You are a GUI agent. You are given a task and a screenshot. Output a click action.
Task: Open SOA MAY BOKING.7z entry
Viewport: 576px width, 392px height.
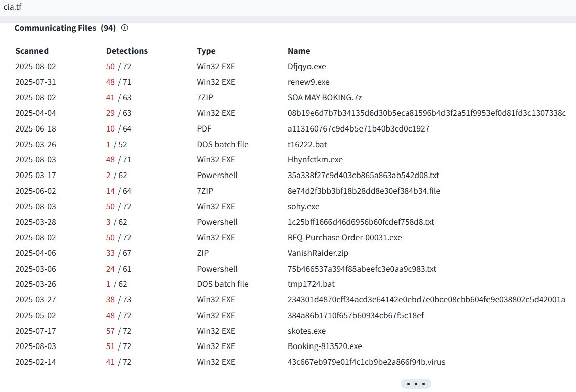point(325,97)
